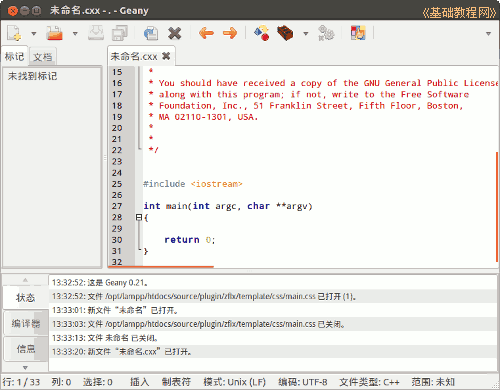
Task: Close the current file with the X toolbar icon
Action: pos(175,33)
